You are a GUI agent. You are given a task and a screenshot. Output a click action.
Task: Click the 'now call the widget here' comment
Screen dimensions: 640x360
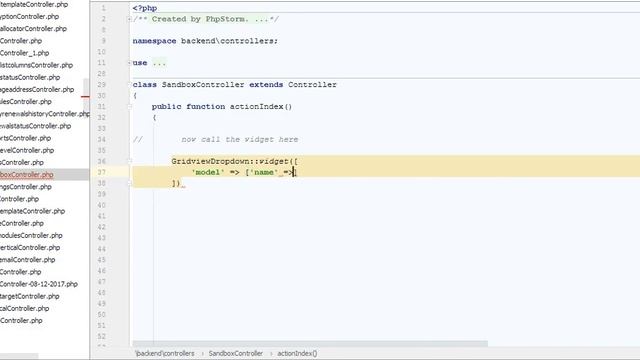coord(240,140)
